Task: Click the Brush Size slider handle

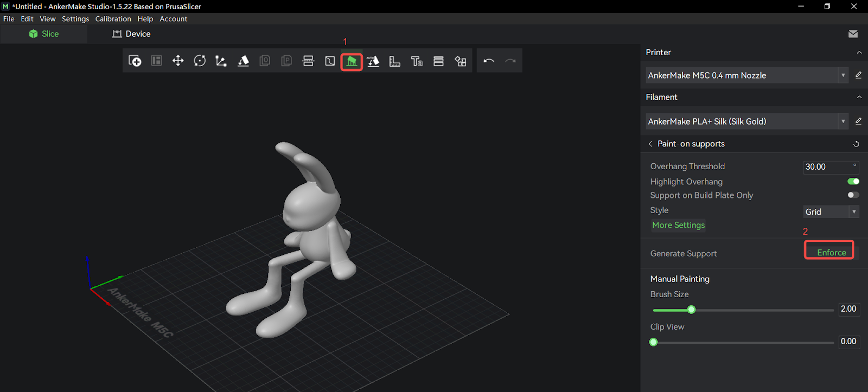Action: point(691,310)
